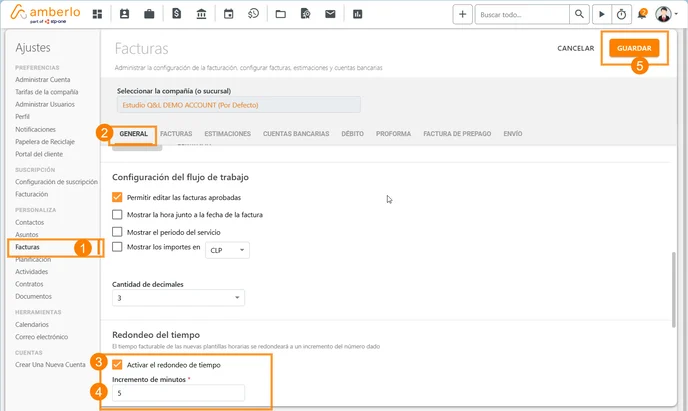Open the user avatar menu
The image size is (688, 411).
[x=663, y=14]
